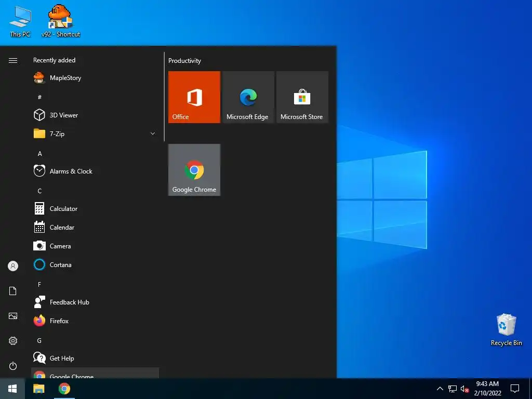This screenshot has width=532, height=399.
Task: Open Feedback Hub
Action: (95, 302)
